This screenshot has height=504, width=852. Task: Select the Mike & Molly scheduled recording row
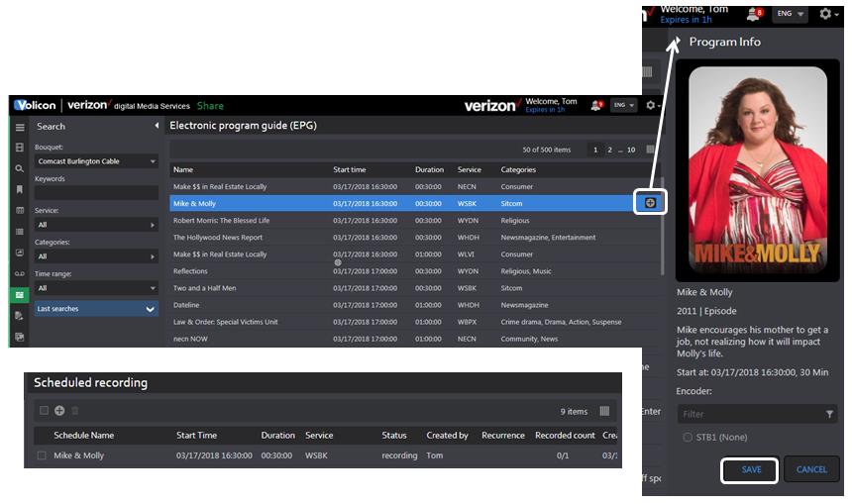[326, 455]
